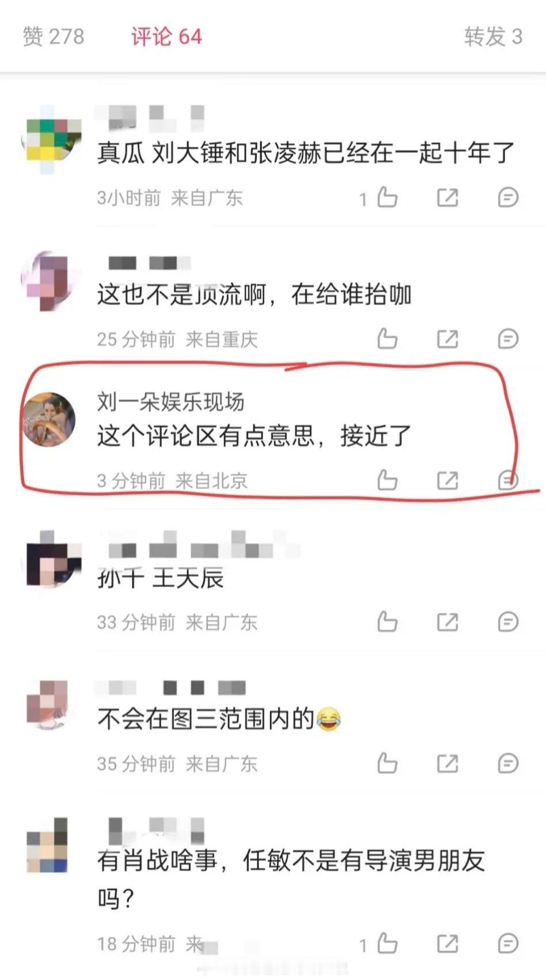Screen dimensions: 546x980
Task: Like 刘一朵娱乐现场's comment
Action: tap(387, 480)
